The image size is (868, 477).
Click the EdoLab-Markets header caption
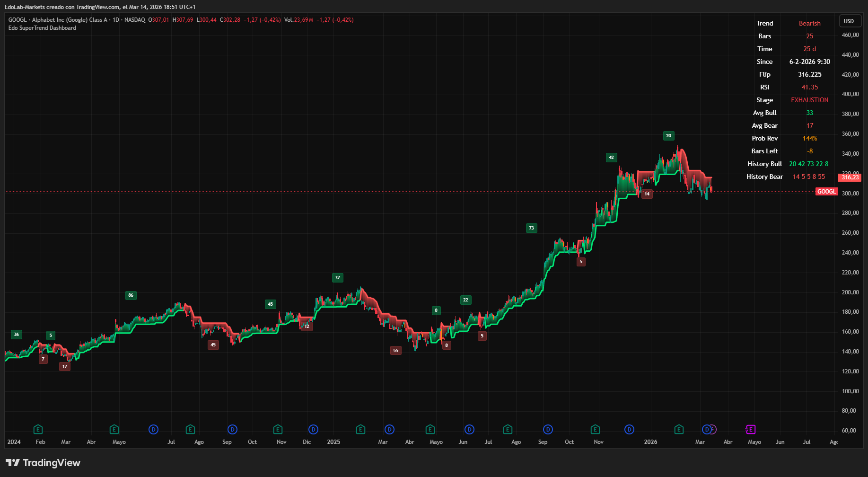(x=100, y=7)
